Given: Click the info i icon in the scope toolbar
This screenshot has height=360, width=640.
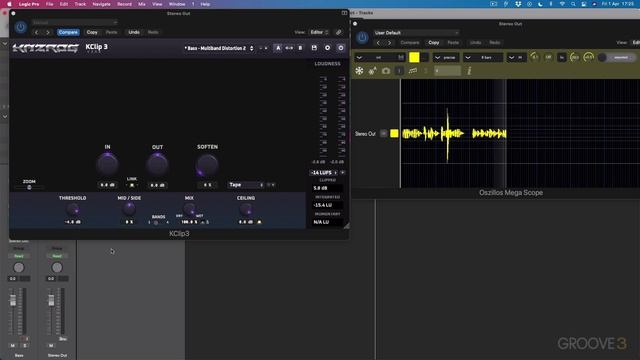Looking at the screenshot, I should [x=469, y=71].
